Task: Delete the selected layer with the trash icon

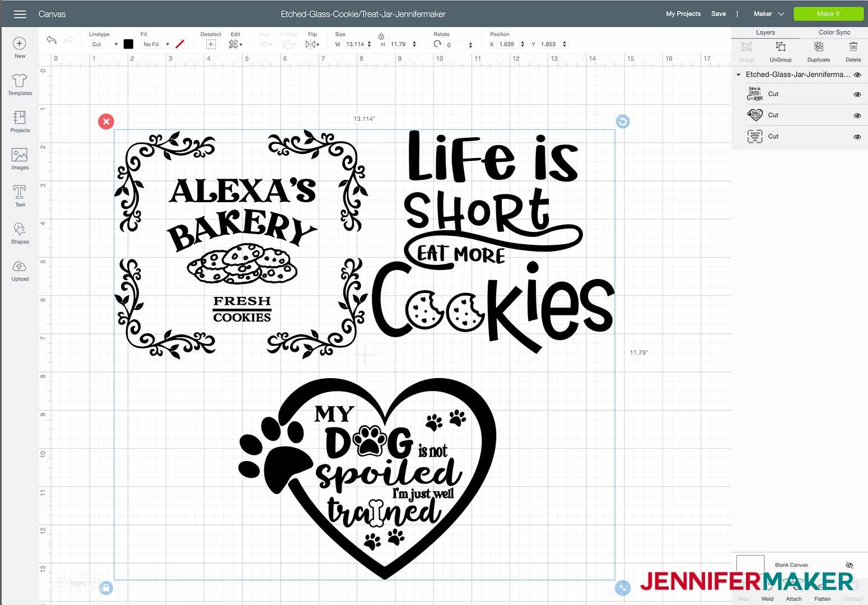Action: pyautogui.click(x=853, y=50)
